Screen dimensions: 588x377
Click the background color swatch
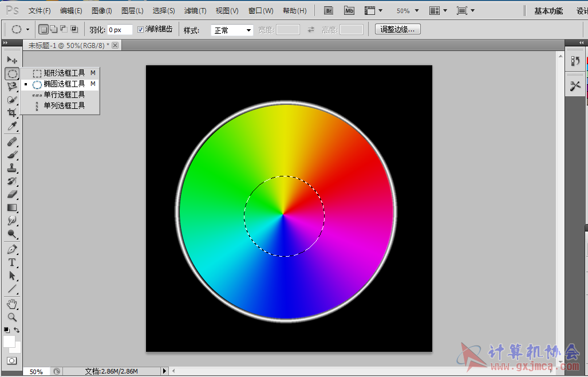(x=18, y=348)
